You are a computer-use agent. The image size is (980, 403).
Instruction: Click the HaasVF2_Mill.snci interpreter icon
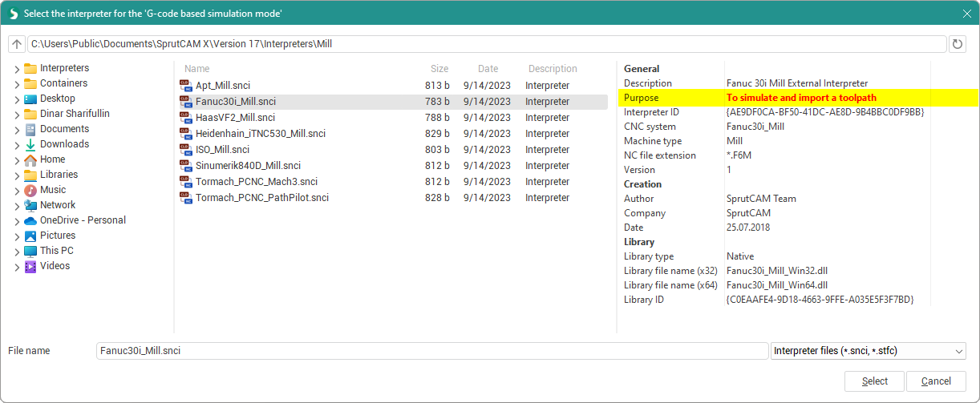pos(186,118)
